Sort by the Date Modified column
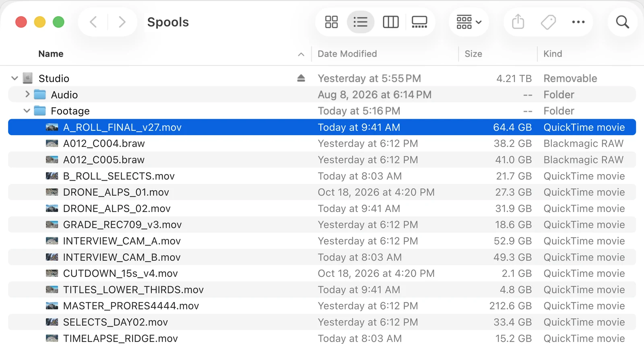Screen dimensions: 644x344 [x=347, y=54]
